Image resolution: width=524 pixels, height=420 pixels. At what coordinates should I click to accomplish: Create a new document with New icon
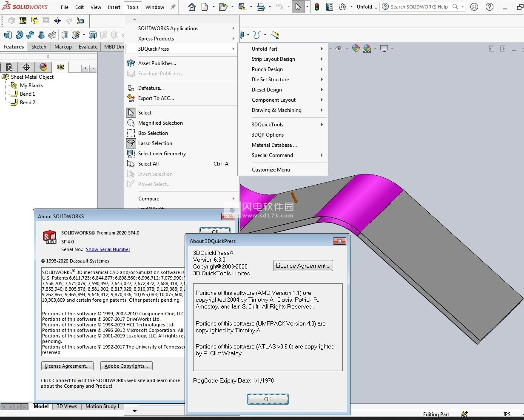click(x=205, y=7)
